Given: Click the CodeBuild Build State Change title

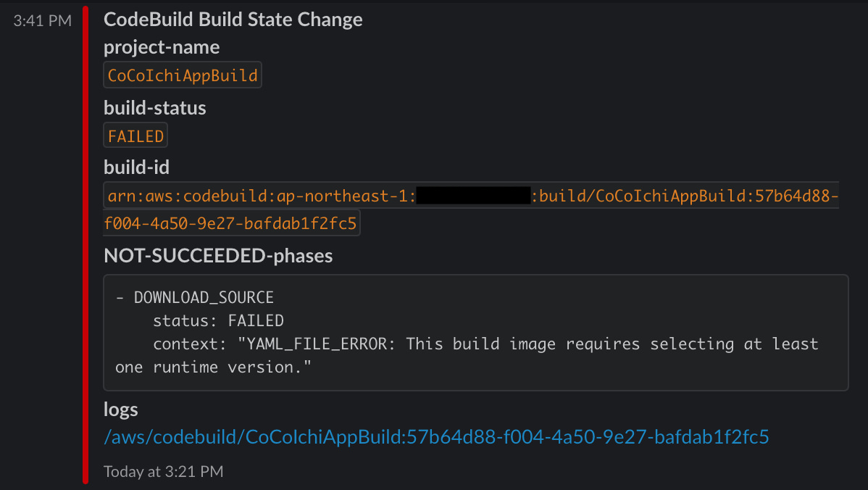Looking at the screenshot, I should 233,20.
